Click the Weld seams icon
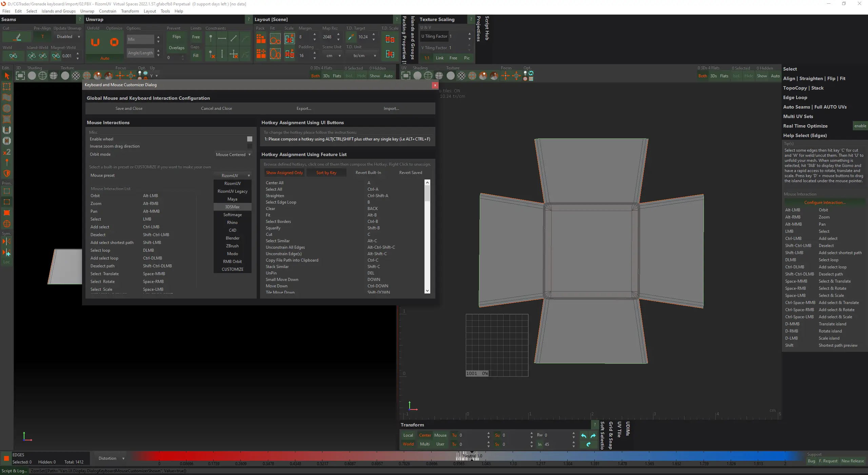 point(13,56)
